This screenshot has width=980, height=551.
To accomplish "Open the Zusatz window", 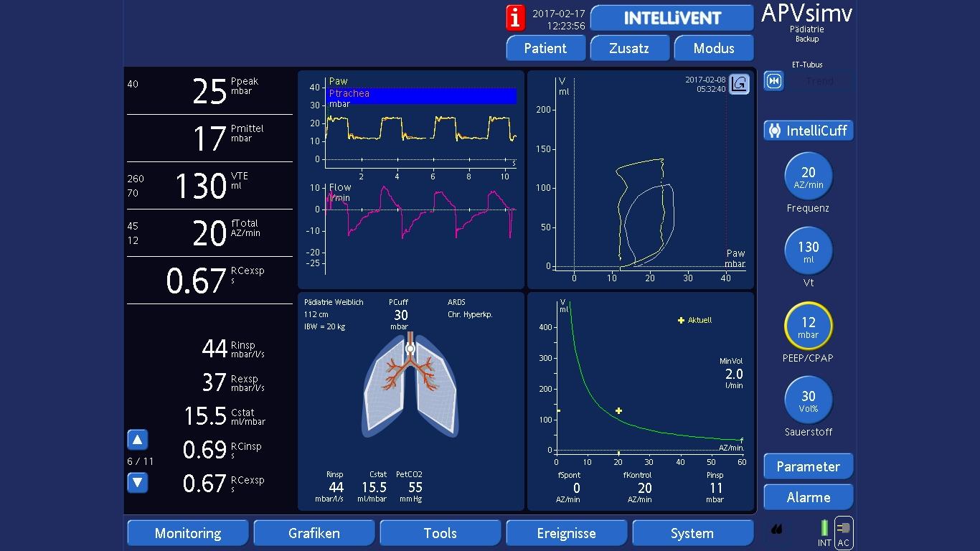I will [629, 48].
